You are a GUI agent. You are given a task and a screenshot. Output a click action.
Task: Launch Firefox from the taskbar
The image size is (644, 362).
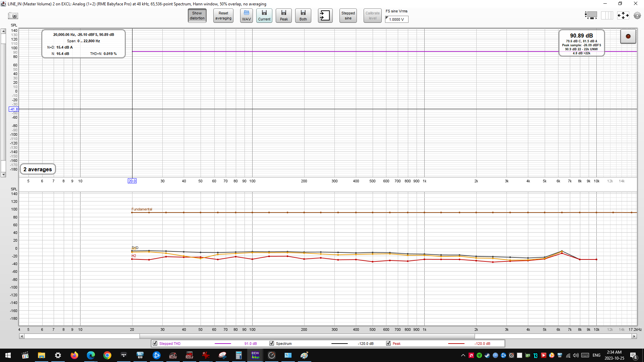[x=74, y=355]
